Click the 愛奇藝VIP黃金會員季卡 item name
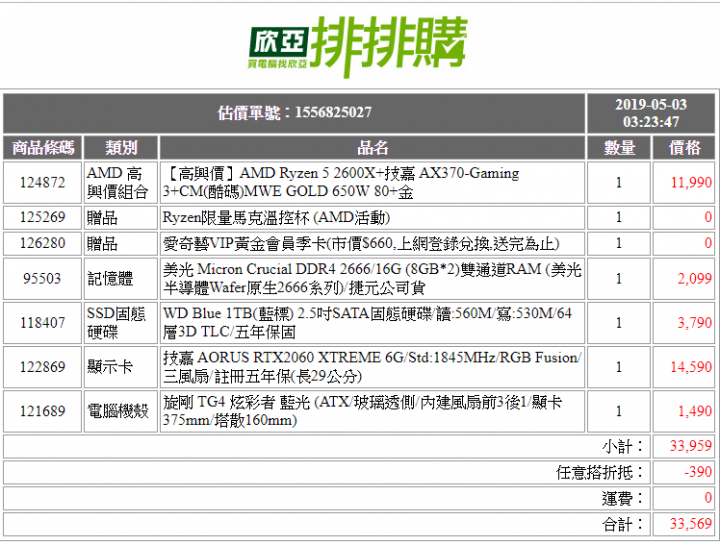The height and width of the screenshot is (545, 720). coord(361,244)
